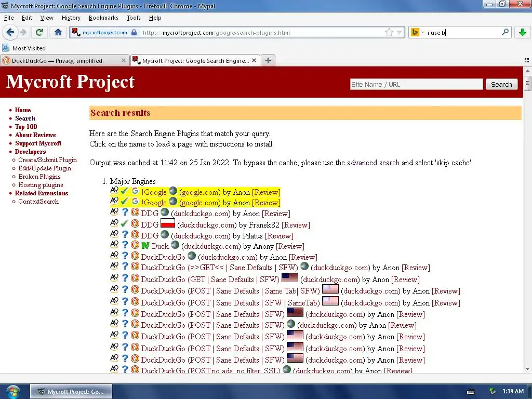Click the page vertical scrollbar thumb
This screenshot has width=532, height=399.
pyautogui.click(x=527, y=84)
